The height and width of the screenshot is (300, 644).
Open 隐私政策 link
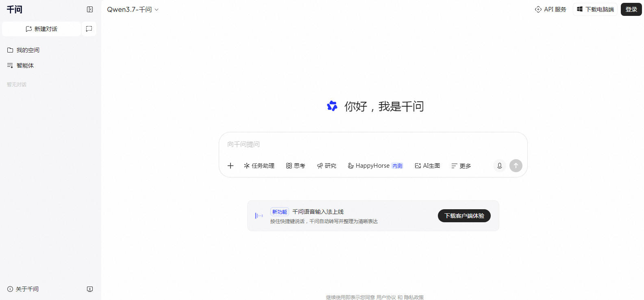pos(414,297)
